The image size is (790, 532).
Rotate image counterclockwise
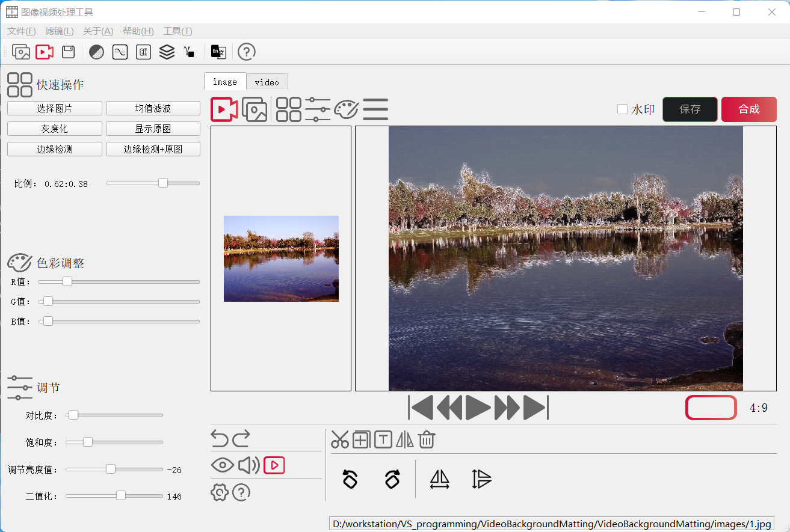pyautogui.click(x=350, y=479)
